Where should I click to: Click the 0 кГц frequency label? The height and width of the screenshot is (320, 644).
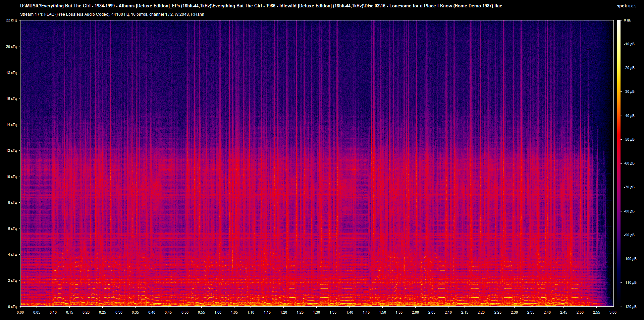12,307
